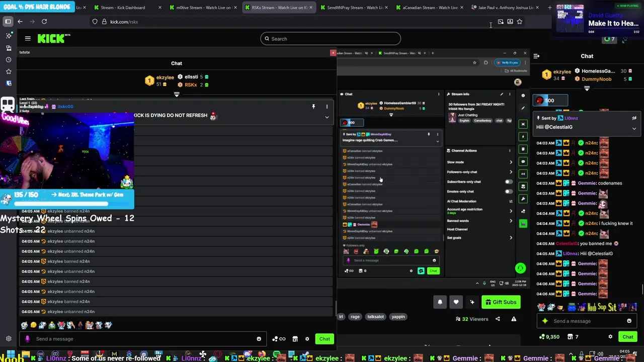Share the stream with the share icon
Viewport: 644px width, 362px height.
(498, 319)
